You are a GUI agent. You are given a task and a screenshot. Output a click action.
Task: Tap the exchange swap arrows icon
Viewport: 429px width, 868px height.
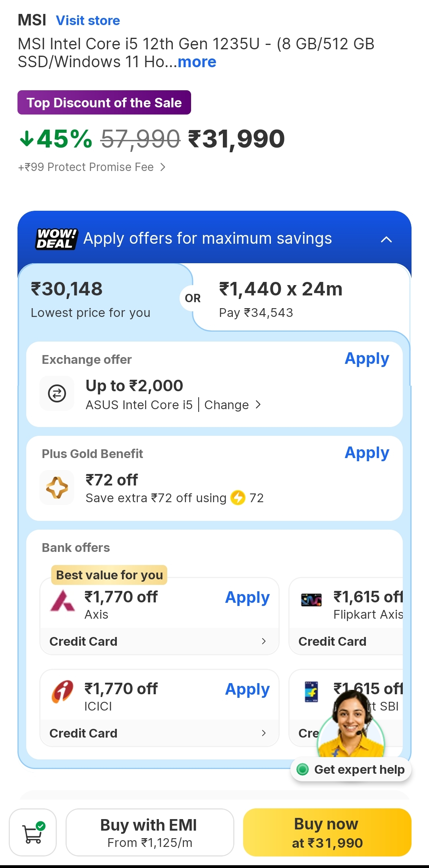57,393
